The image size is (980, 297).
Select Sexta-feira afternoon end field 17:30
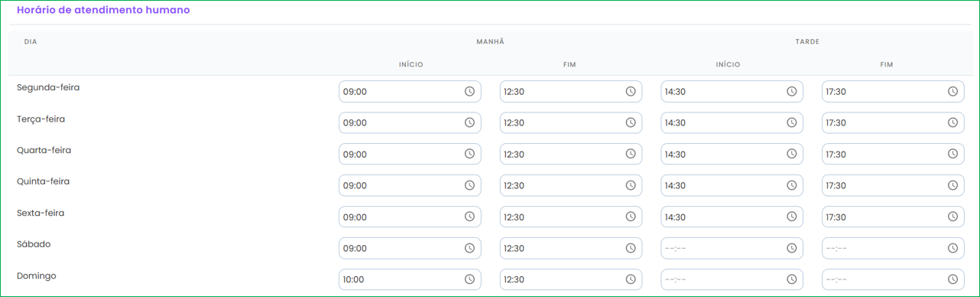[x=893, y=217]
